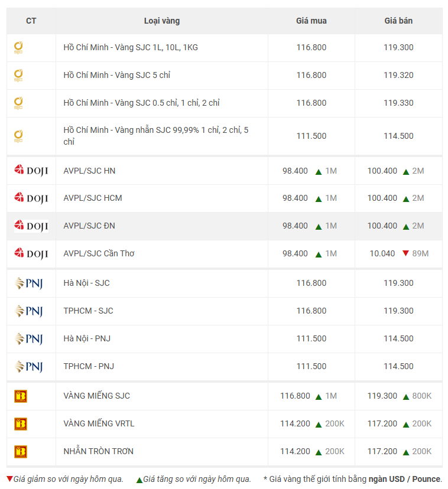Click buy price 116.800 in Hà Nội - SJC row
Screen dimensions: 448x489
311,283
